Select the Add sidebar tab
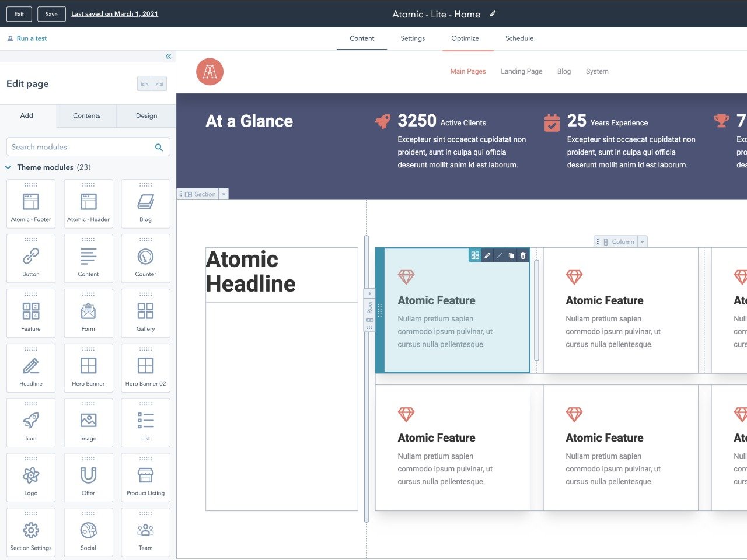Image resolution: width=747 pixels, height=560 pixels. 27,116
